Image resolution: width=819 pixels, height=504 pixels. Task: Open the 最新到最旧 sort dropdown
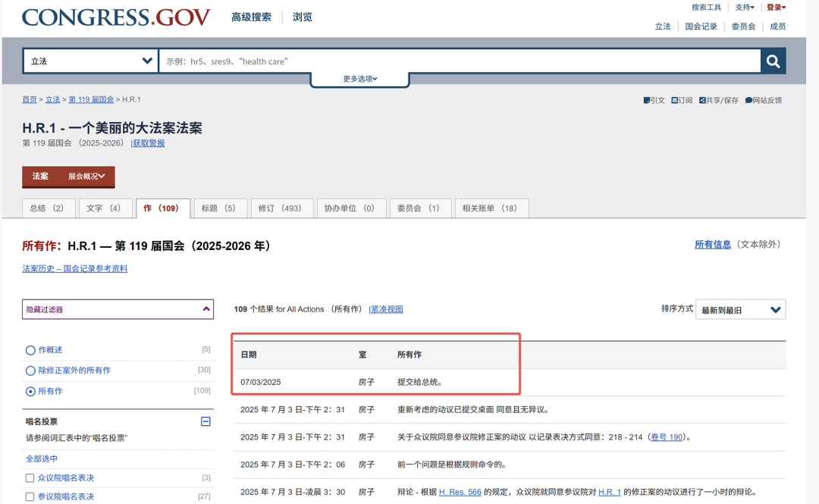click(741, 310)
